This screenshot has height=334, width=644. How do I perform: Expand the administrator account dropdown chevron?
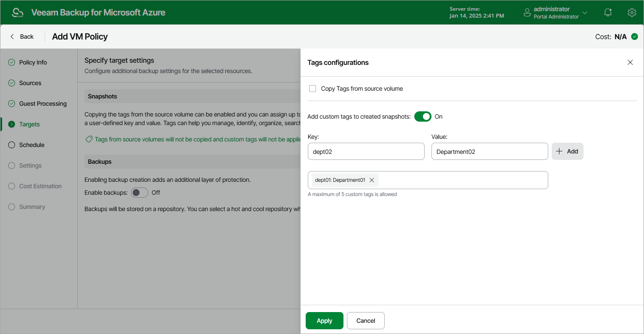pyautogui.click(x=585, y=13)
